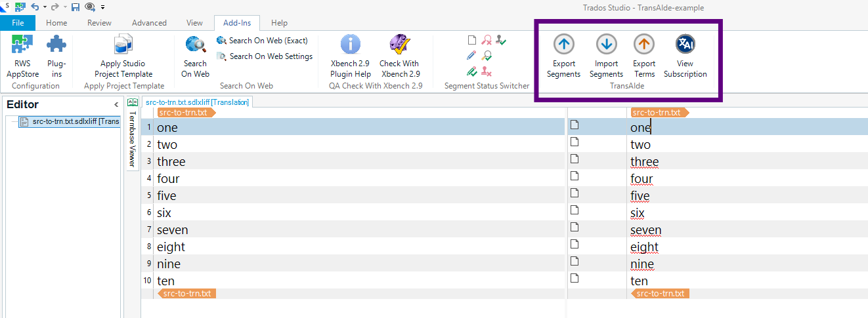868x318 pixels.
Task: Click the Search On Web globe icon
Action: click(195, 45)
